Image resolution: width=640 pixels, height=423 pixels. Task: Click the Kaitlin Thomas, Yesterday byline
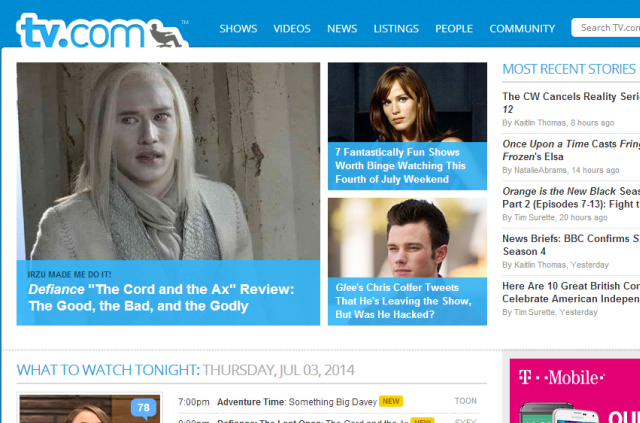556,265
